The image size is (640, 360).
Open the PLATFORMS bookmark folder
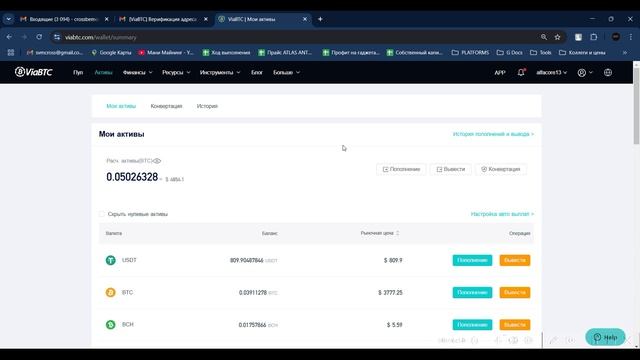click(x=470, y=53)
